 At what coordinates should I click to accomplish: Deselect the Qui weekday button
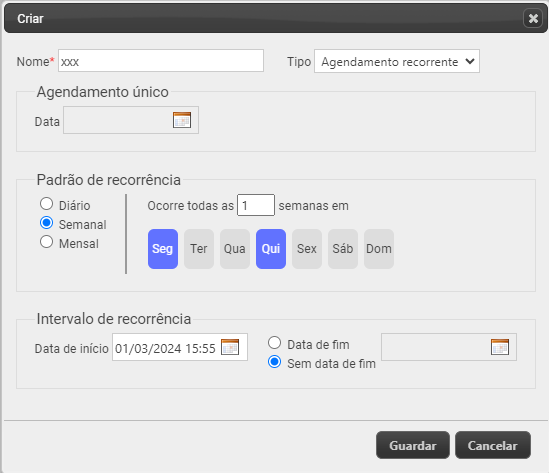(x=271, y=249)
